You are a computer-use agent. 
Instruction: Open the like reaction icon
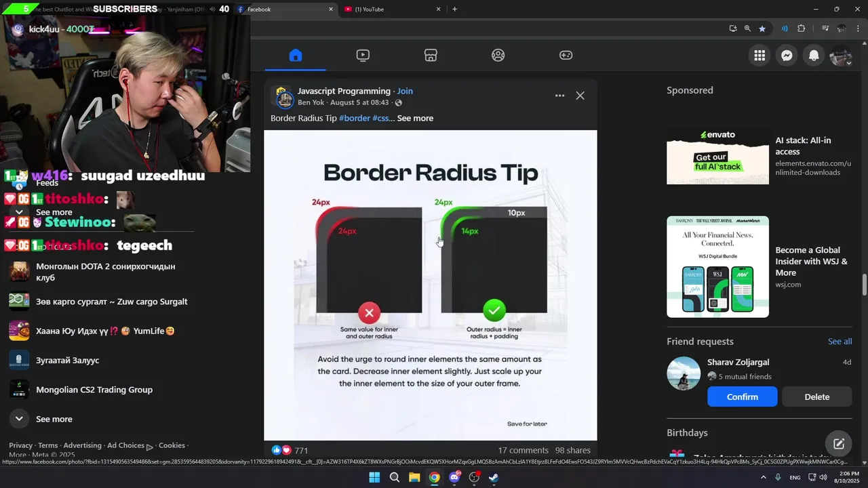tap(276, 450)
